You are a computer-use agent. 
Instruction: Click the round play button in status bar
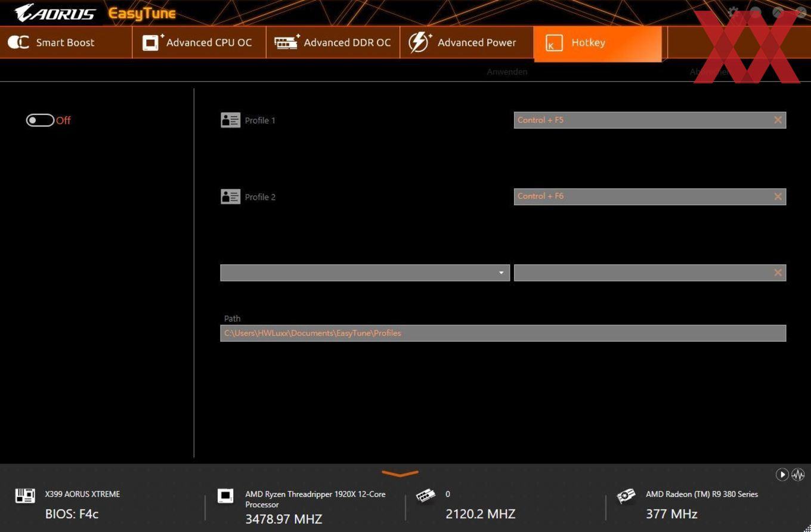(x=782, y=474)
